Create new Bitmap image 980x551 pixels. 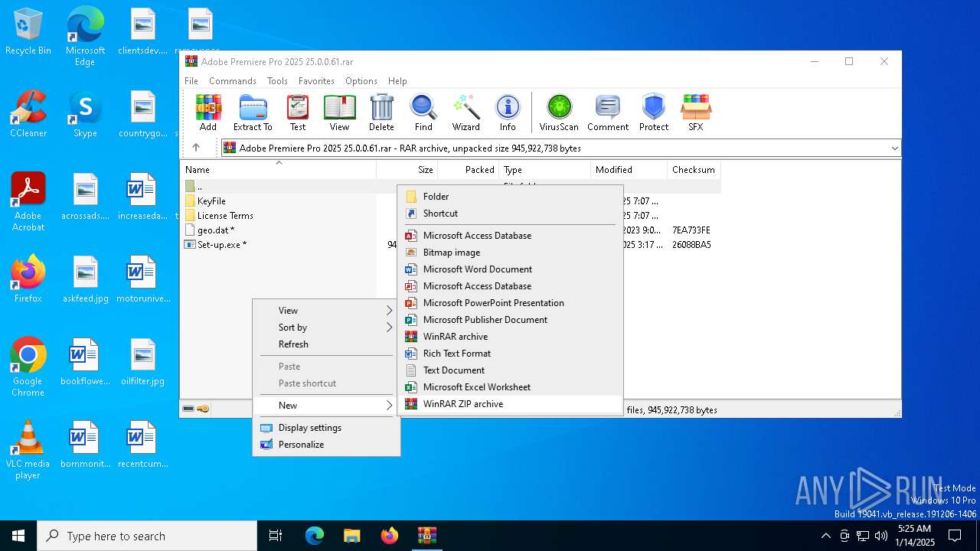coord(510,252)
